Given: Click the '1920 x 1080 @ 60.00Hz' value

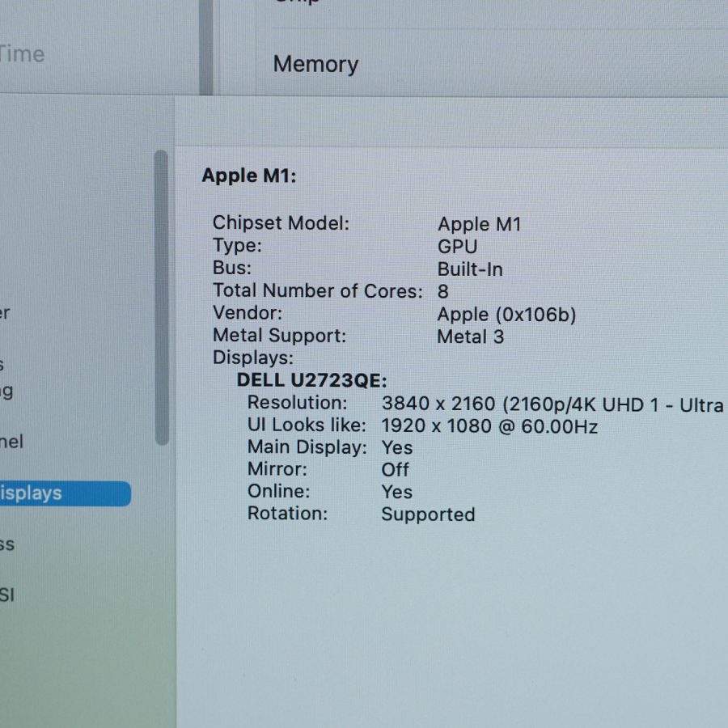Looking at the screenshot, I should pyautogui.click(x=489, y=426).
